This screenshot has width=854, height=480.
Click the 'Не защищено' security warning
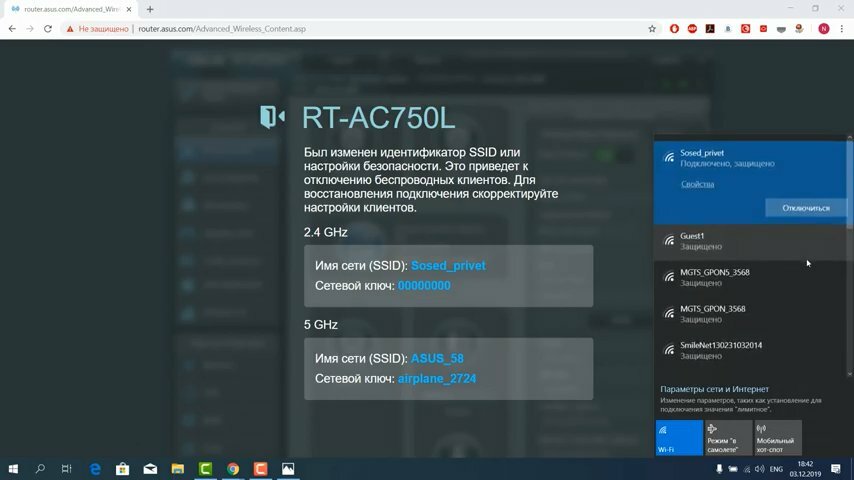tap(97, 29)
